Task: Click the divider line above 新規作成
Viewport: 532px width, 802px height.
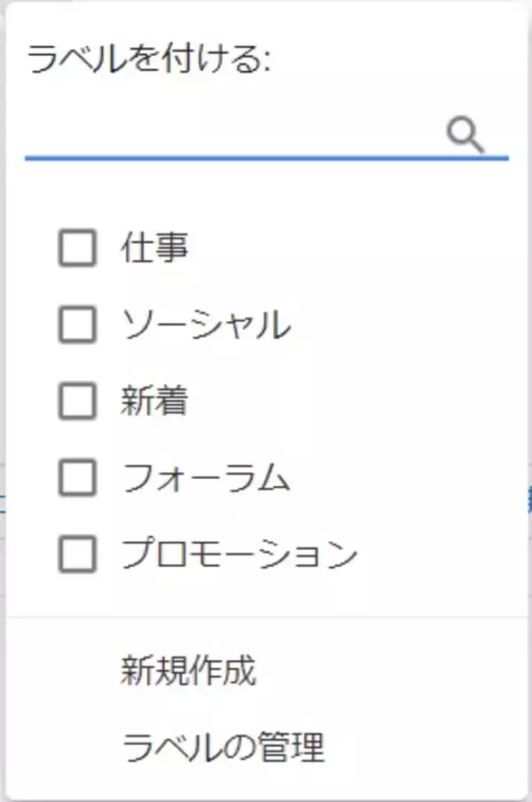Action: pos(266,617)
